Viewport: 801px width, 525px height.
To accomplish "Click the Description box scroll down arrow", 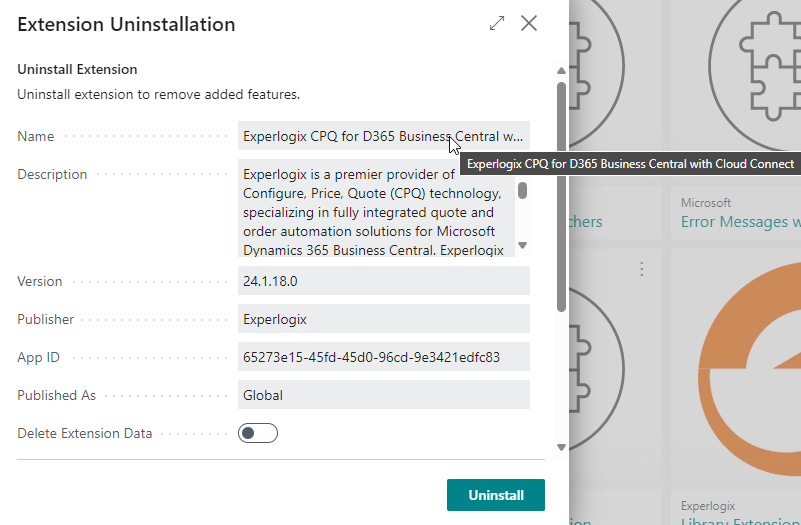I will [x=522, y=246].
